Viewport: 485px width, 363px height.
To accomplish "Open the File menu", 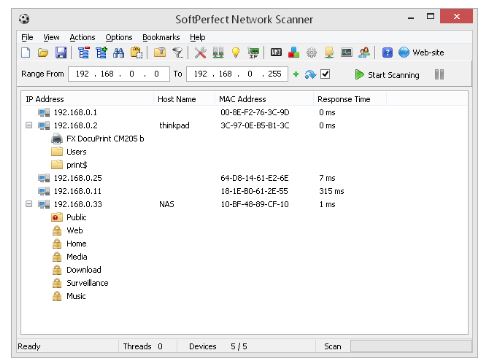I will pos(27,37).
